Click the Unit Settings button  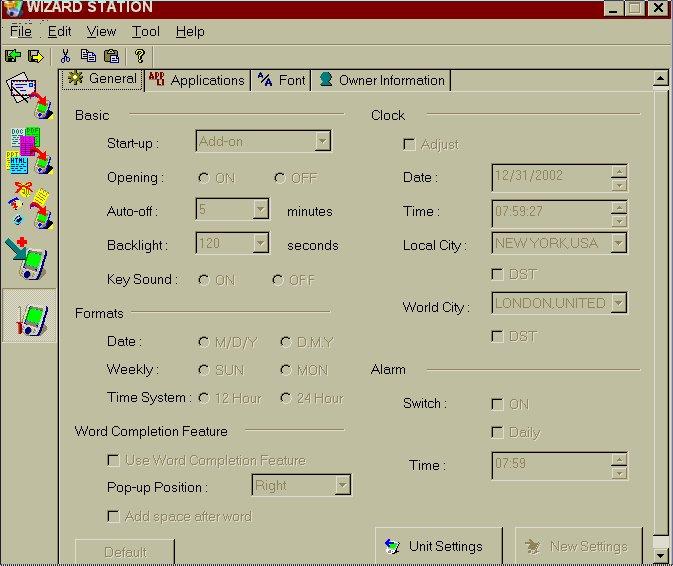point(439,546)
